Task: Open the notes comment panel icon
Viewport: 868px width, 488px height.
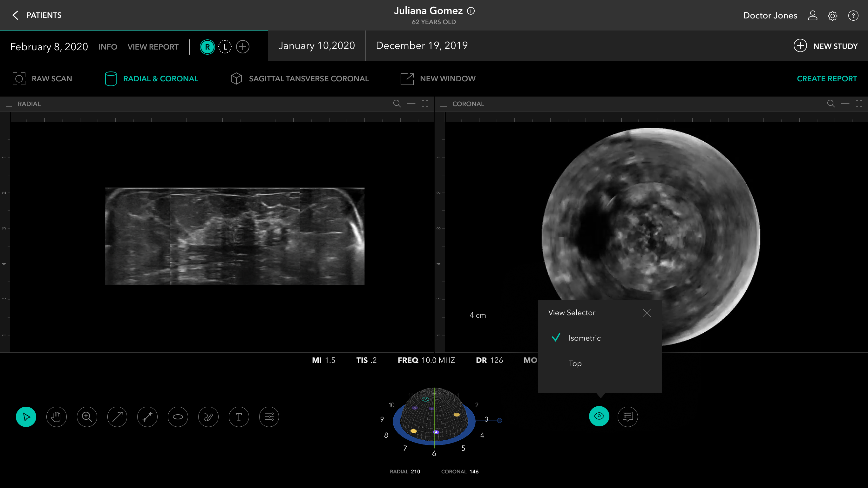Action: point(627,417)
